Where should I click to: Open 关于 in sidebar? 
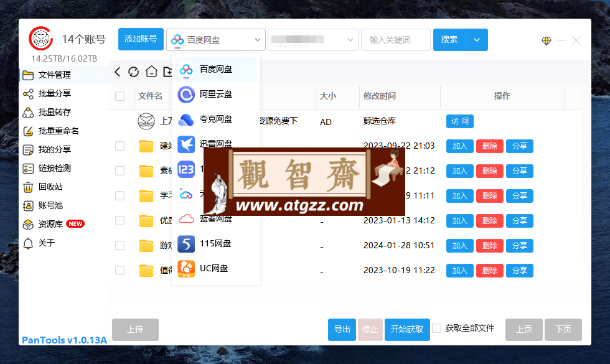[63, 243]
